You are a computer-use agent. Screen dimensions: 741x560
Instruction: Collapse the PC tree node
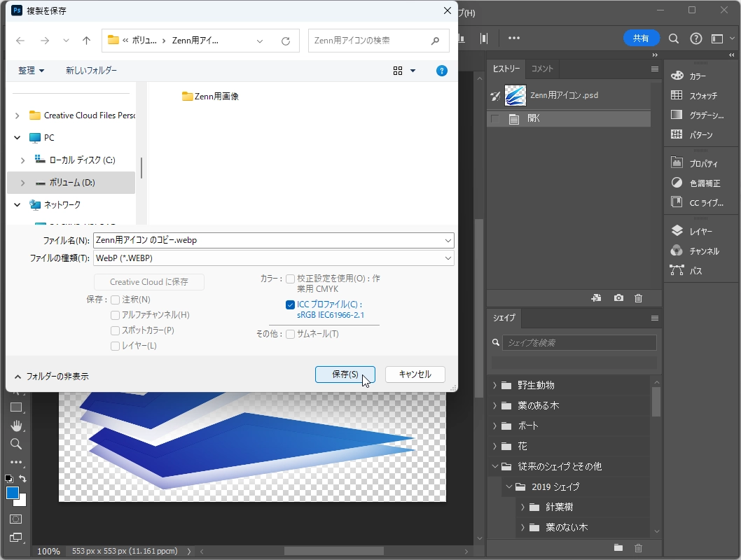coord(17,138)
